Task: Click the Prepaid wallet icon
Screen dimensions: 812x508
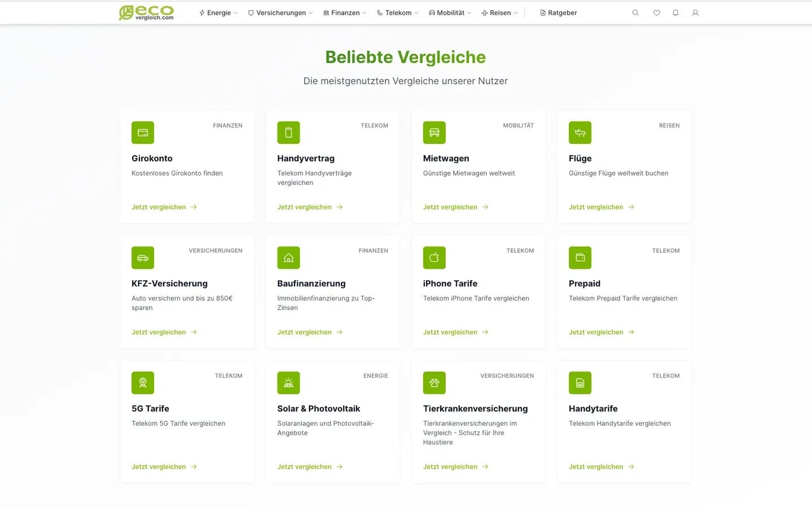Action: pyautogui.click(x=580, y=258)
